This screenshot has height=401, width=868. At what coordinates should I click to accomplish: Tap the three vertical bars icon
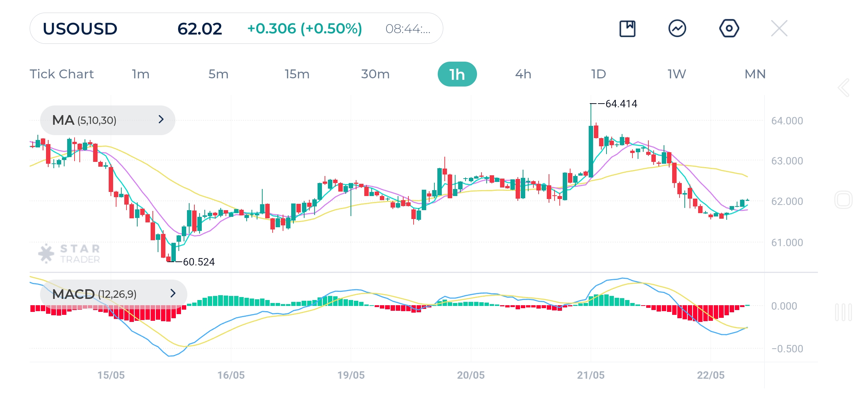(843, 312)
